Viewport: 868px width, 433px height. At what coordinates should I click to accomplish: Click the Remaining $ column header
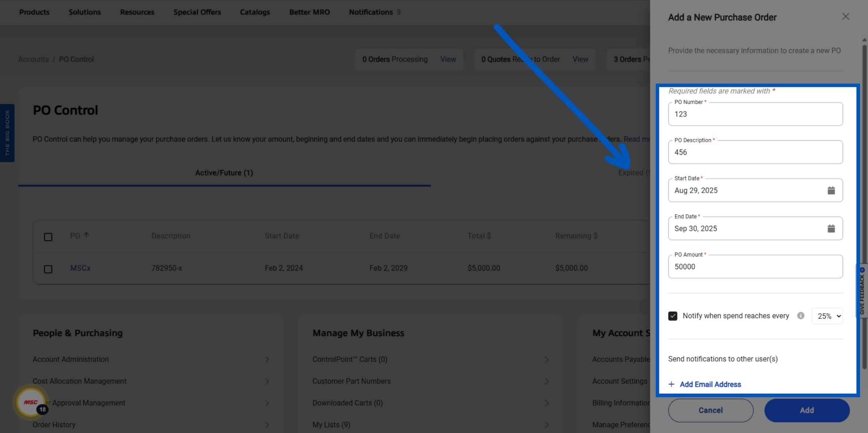point(576,236)
